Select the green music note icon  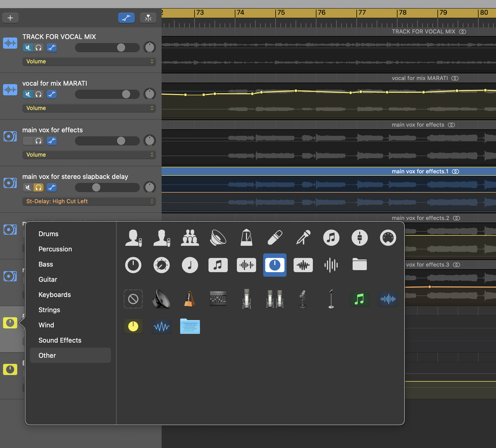coord(359,299)
